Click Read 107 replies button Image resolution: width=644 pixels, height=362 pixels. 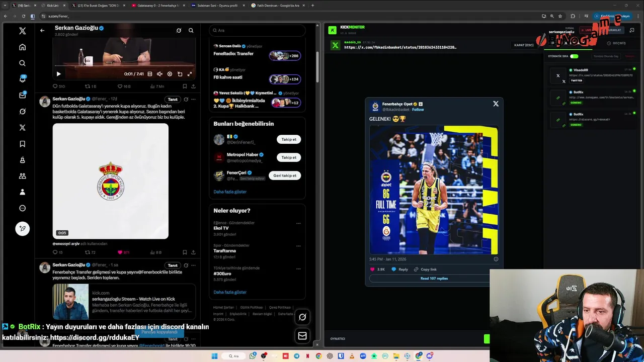pos(434,279)
